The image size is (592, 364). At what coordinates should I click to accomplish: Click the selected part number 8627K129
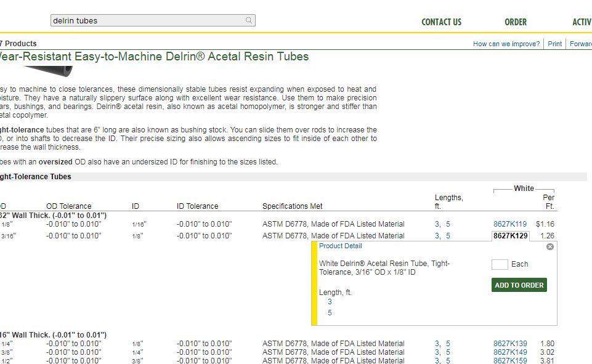510,236
